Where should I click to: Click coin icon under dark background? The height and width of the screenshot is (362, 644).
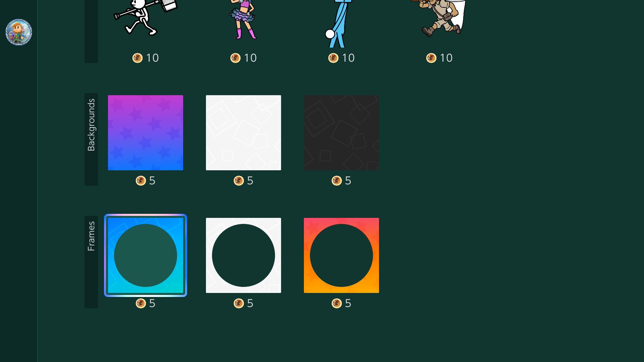[337, 181]
